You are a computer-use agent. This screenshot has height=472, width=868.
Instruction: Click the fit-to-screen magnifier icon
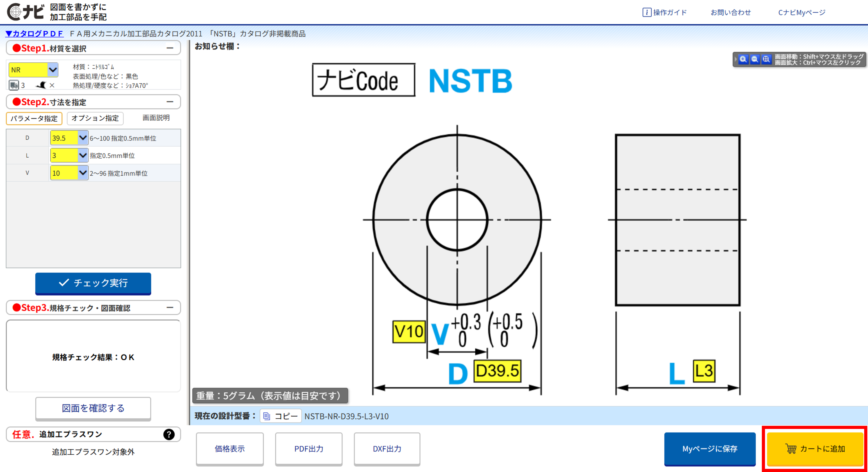[x=766, y=59]
